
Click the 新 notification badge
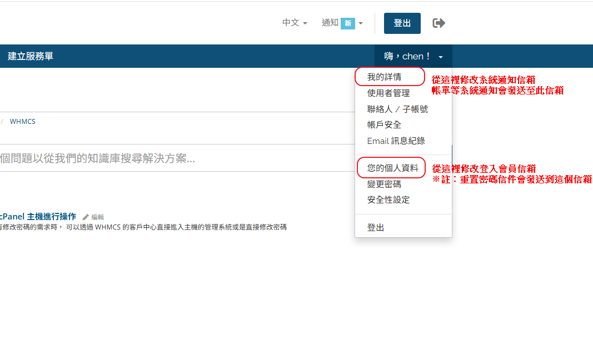[x=347, y=23]
